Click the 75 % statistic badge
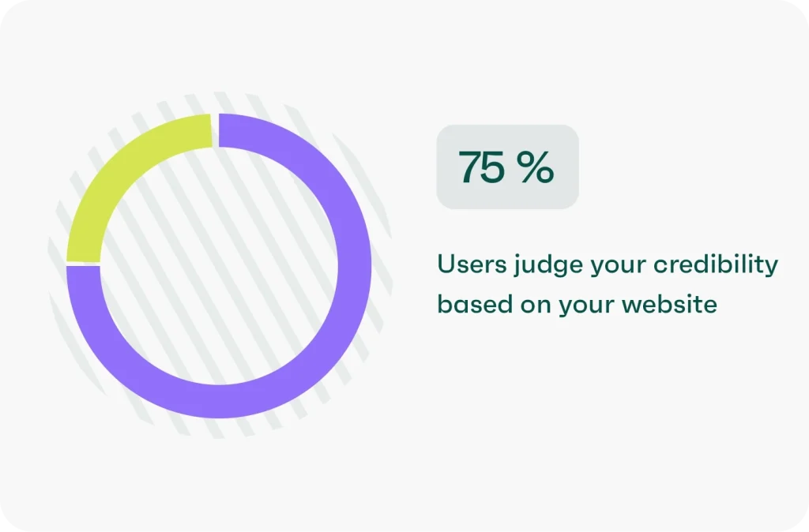This screenshot has width=809, height=532. click(x=507, y=167)
